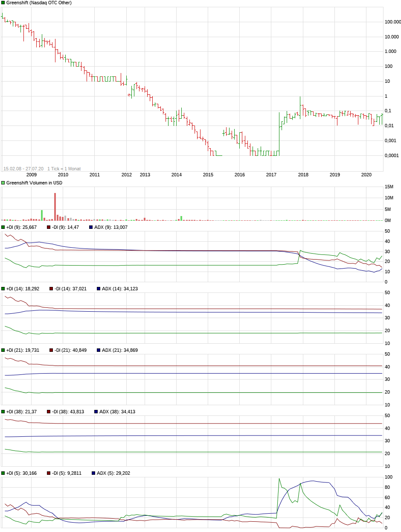The height and width of the screenshot is (532, 401).
Task: Click the red -DI (9) legend swatch
Action: [x=49, y=227]
